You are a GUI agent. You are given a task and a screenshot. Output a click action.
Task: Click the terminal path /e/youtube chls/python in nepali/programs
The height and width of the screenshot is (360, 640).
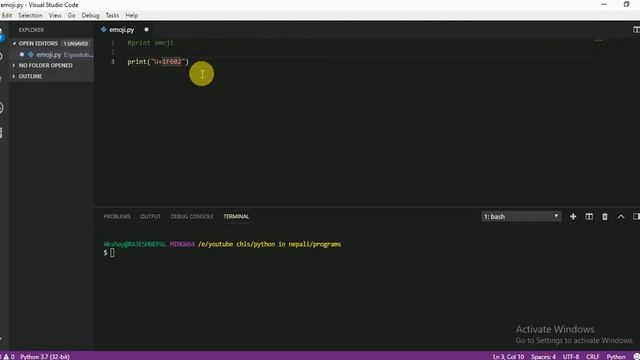click(x=269, y=244)
